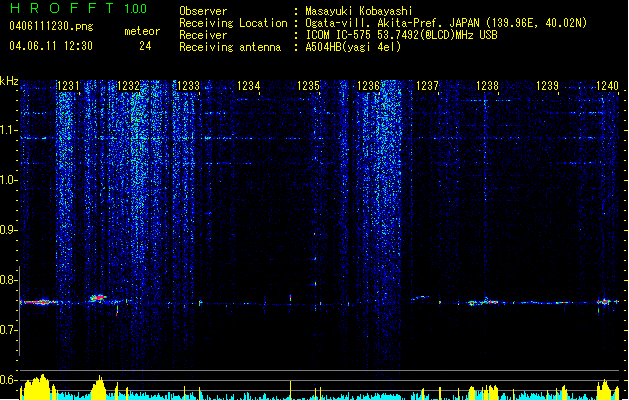The image size is (629, 400).
Task: Click the 0.6 frequency axis label
Action: click(8, 380)
